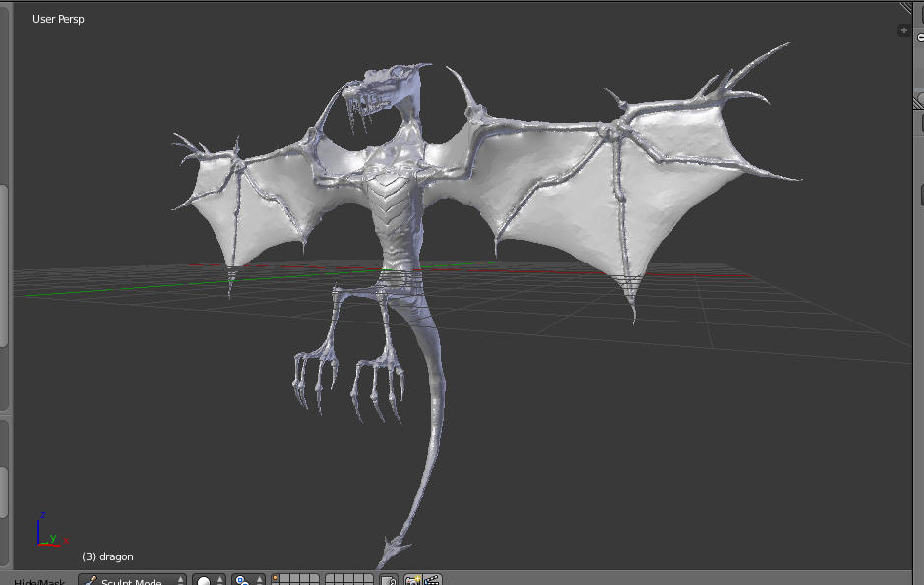Open the viewport shading sphere dropdown
The height and width of the screenshot is (585, 924).
pos(210,581)
